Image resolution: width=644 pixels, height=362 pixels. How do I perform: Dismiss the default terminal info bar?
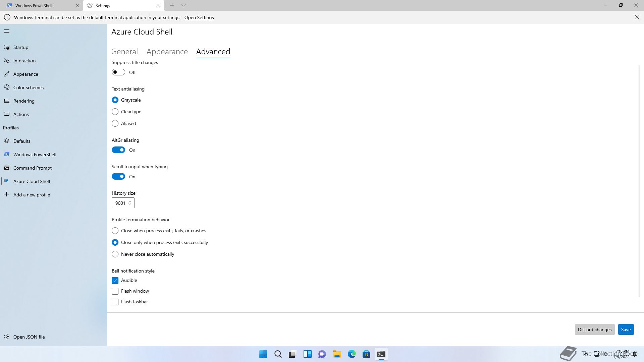637,17
